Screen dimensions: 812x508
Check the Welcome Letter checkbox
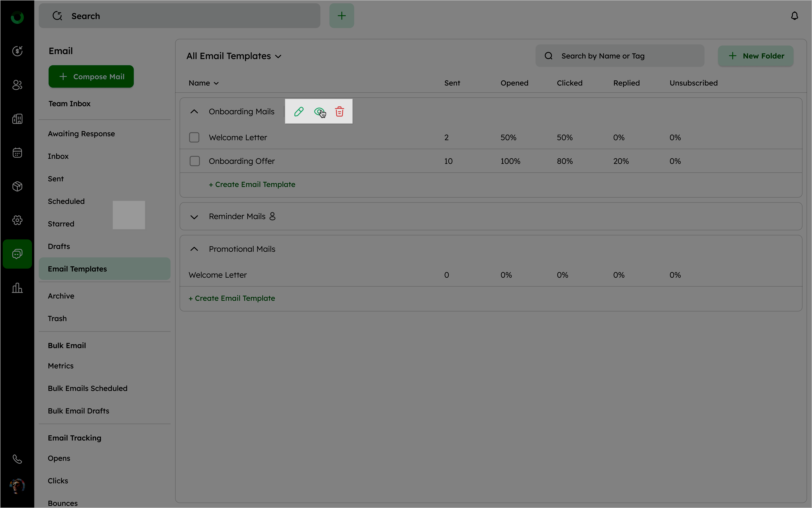(x=194, y=137)
